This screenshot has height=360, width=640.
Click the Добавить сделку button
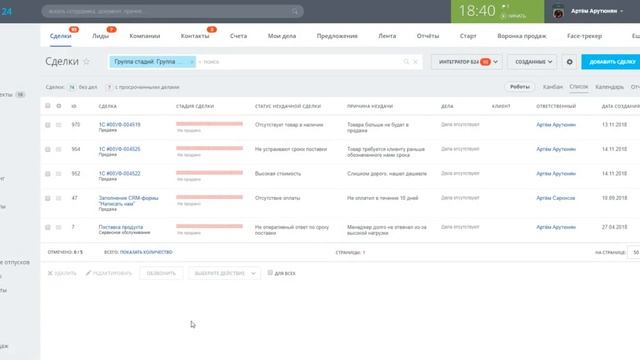pyautogui.click(x=611, y=62)
